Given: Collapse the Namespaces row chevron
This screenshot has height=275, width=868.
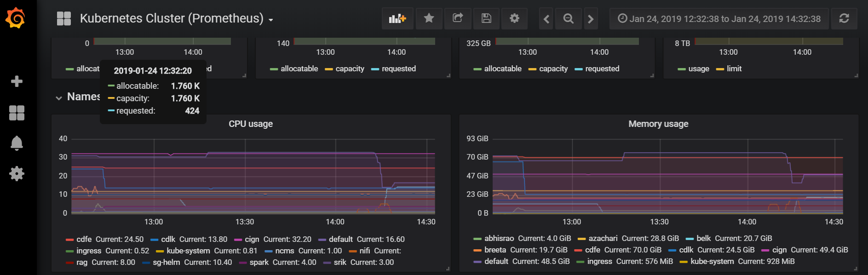Looking at the screenshot, I should point(59,97).
